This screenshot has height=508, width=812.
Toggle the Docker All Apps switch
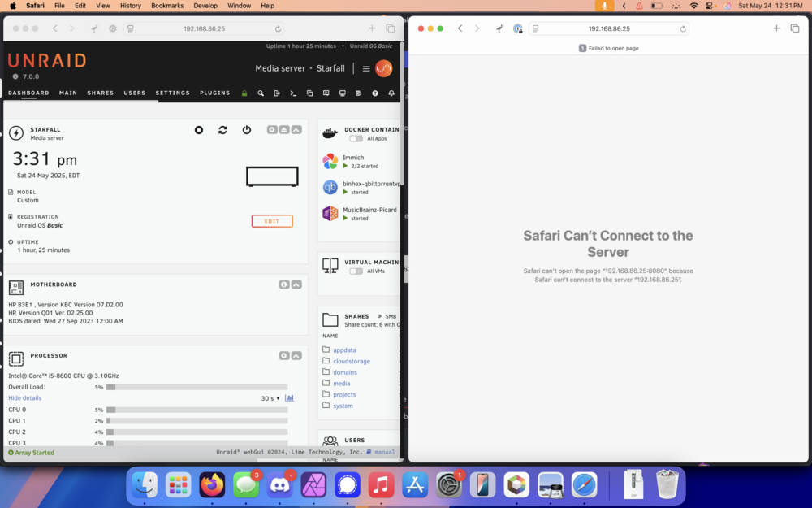click(356, 139)
